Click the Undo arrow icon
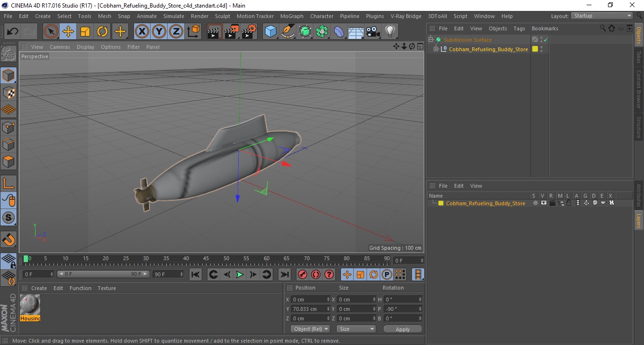 [12, 32]
